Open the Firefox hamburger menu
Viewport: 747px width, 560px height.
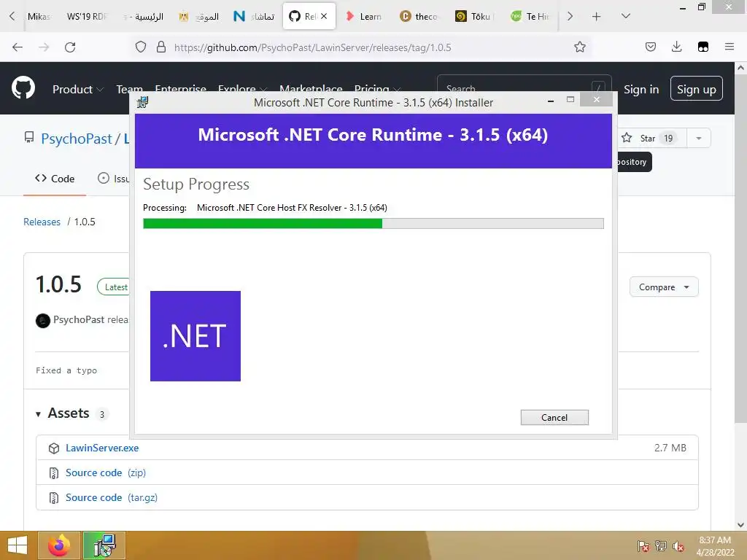(729, 47)
